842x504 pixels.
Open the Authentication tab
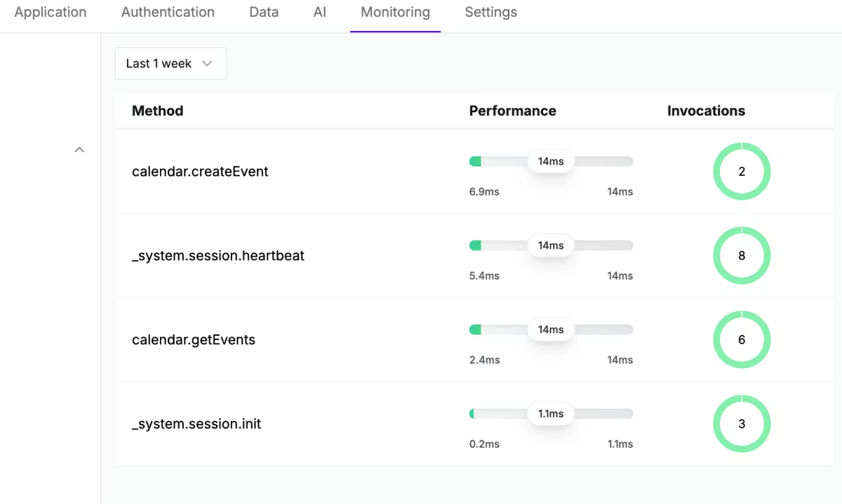(168, 13)
